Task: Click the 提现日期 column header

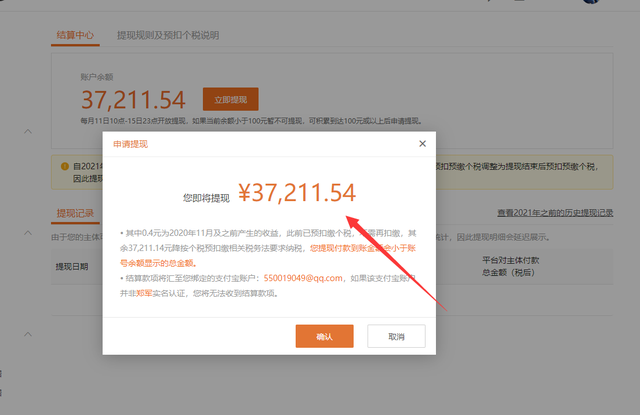Action: click(72, 267)
